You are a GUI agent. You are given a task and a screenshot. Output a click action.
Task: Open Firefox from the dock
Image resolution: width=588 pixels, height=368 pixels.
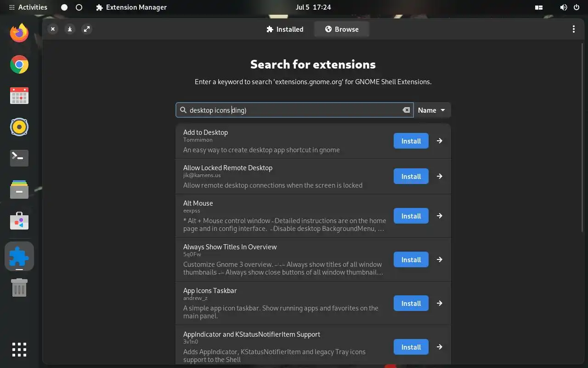click(19, 33)
